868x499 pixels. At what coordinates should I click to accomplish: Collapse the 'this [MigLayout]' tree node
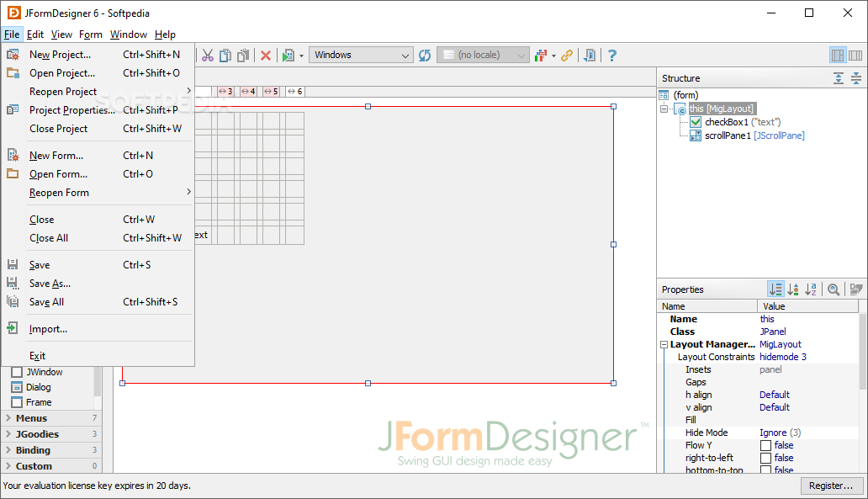point(664,109)
